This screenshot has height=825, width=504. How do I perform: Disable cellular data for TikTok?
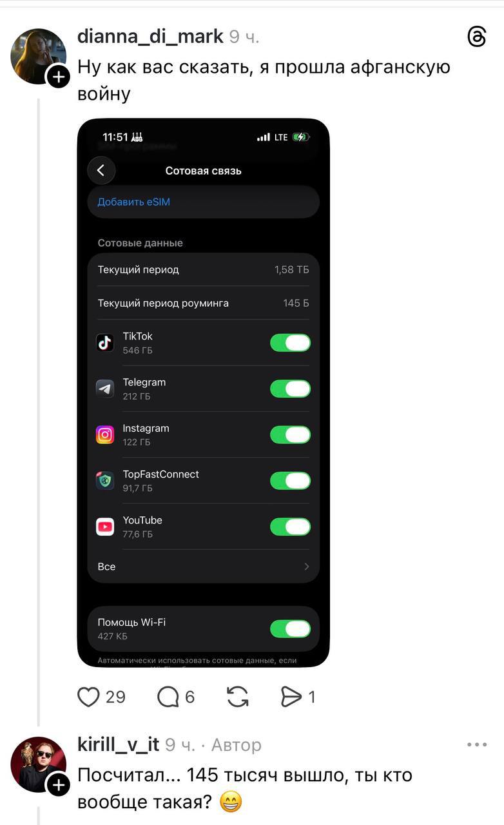(290, 343)
